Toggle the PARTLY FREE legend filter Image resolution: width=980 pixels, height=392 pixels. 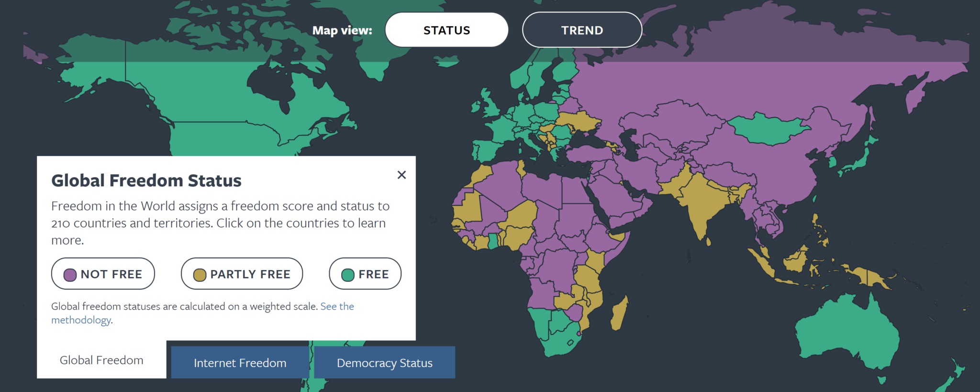(x=241, y=274)
